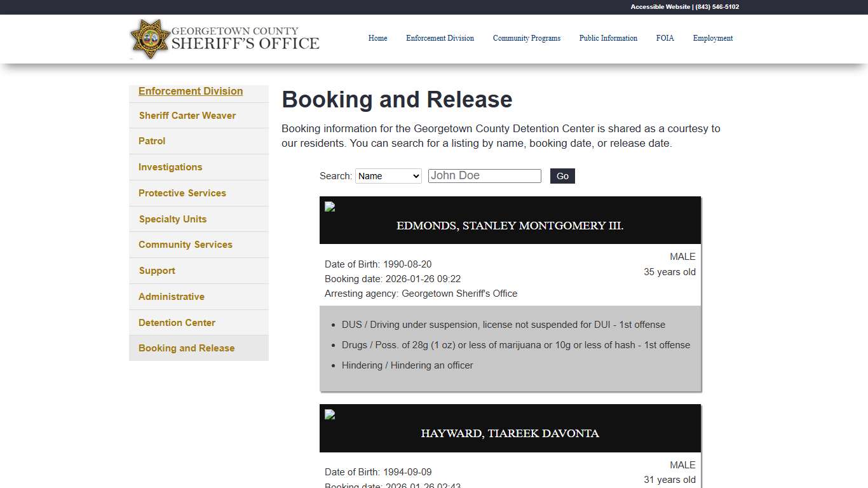Open the Booking and Release sidebar link
Viewport: 868px width, 488px height.
point(186,348)
